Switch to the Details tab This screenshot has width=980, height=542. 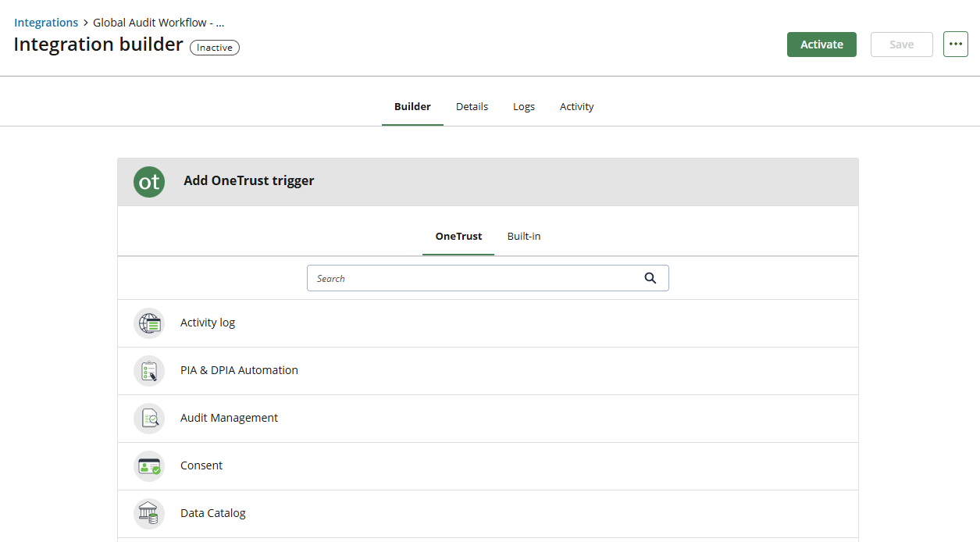point(472,106)
